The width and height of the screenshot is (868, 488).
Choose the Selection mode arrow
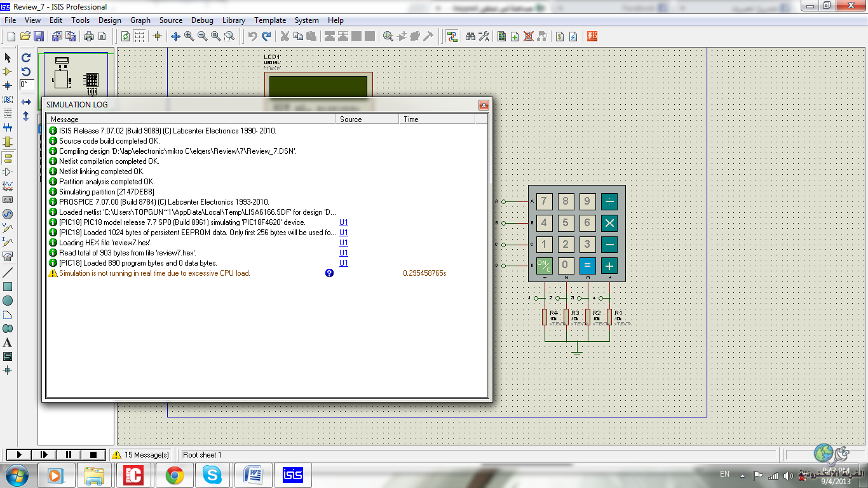[x=8, y=58]
